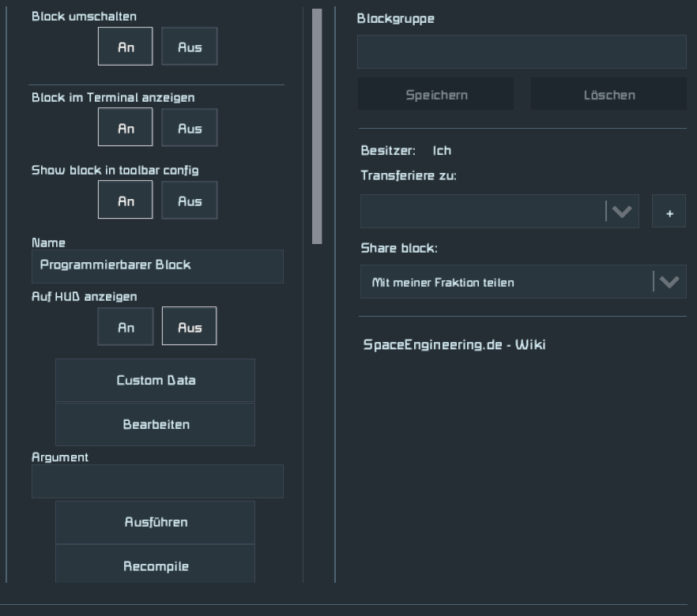Enable Auf HUD anzeigen

pos(125,326)
